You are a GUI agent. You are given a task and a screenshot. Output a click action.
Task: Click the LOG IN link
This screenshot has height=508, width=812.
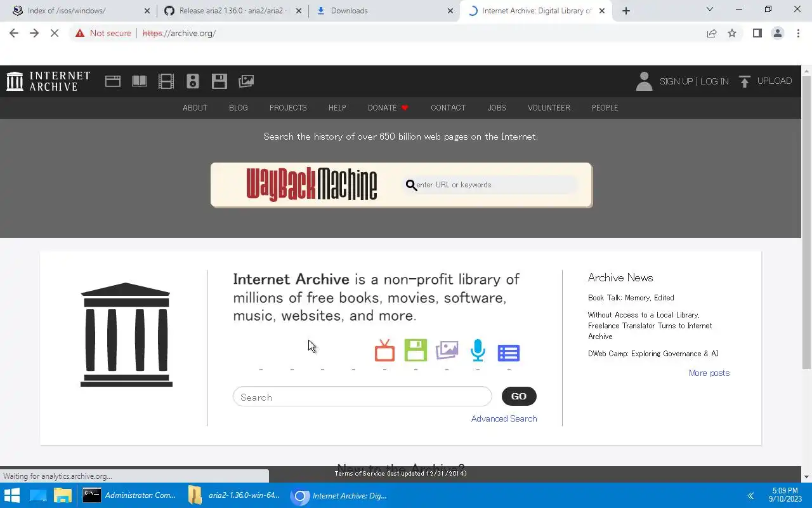714,81
